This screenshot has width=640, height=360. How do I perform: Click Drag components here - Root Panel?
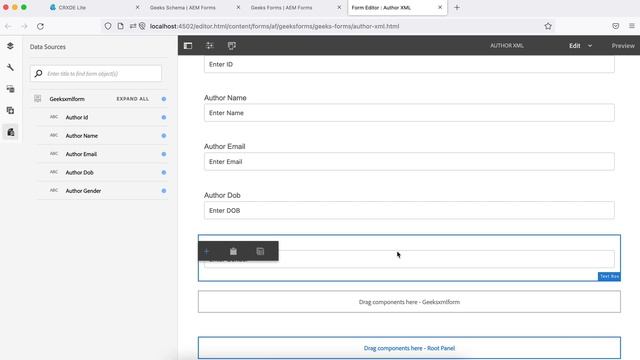pyautogui.click(x=409, y=348)
